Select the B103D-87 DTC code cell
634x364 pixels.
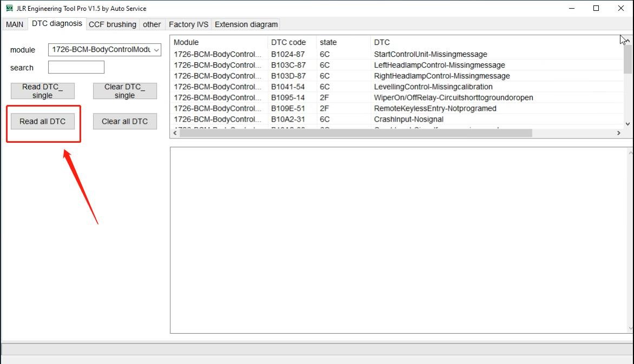288,76
